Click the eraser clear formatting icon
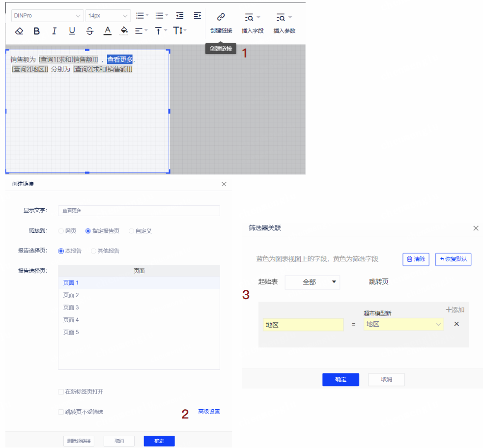This screenshot has width=483, height=448. click(19, 31)
